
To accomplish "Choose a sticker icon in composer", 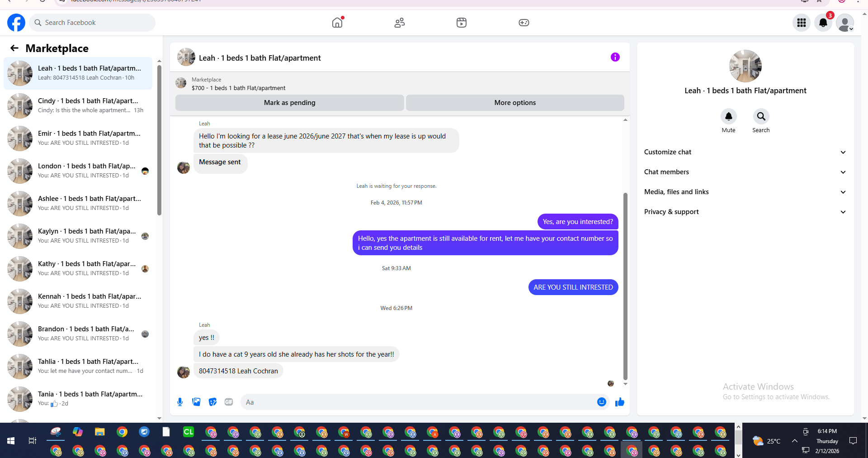I will click(x=212, y=402).
